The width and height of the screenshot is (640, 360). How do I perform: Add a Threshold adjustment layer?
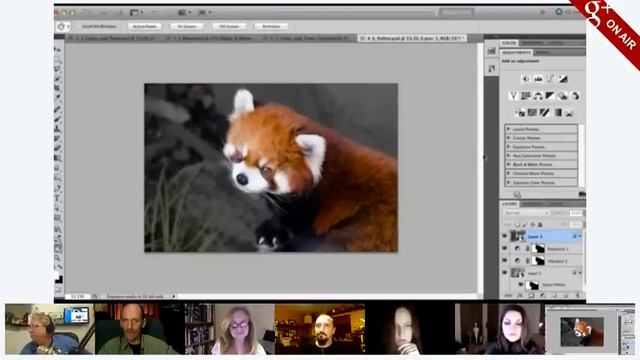(x=544, y=113)
